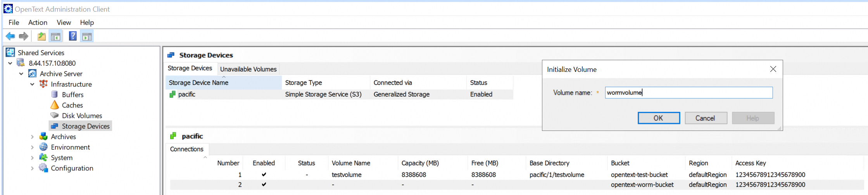Screen dimensions: 868x195
Task: Select the Buffers tree item label
Action: (72, 94)
